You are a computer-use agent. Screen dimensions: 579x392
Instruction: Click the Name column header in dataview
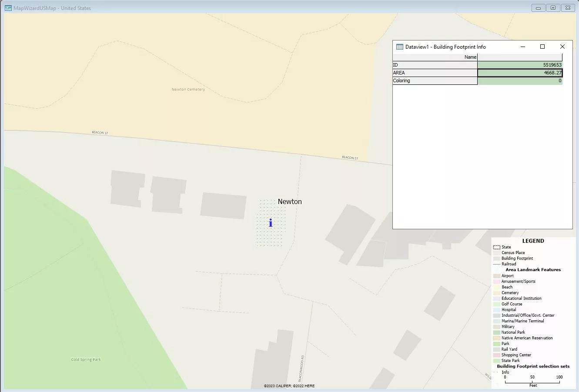[435, 57]
